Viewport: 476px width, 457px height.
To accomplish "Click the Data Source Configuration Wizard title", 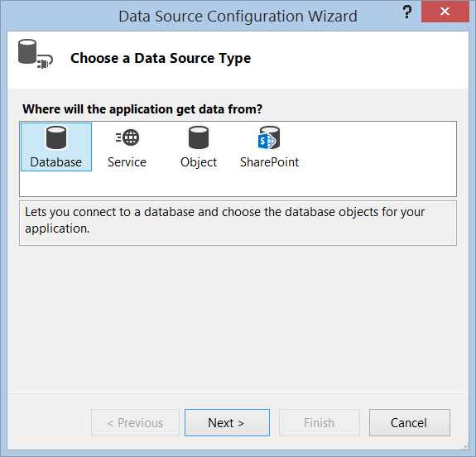I will [238, 17].
